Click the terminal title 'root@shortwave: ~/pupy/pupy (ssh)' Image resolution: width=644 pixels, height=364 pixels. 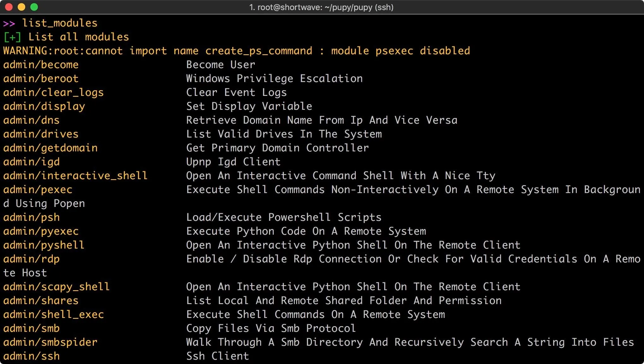click(x=325, y=7)
